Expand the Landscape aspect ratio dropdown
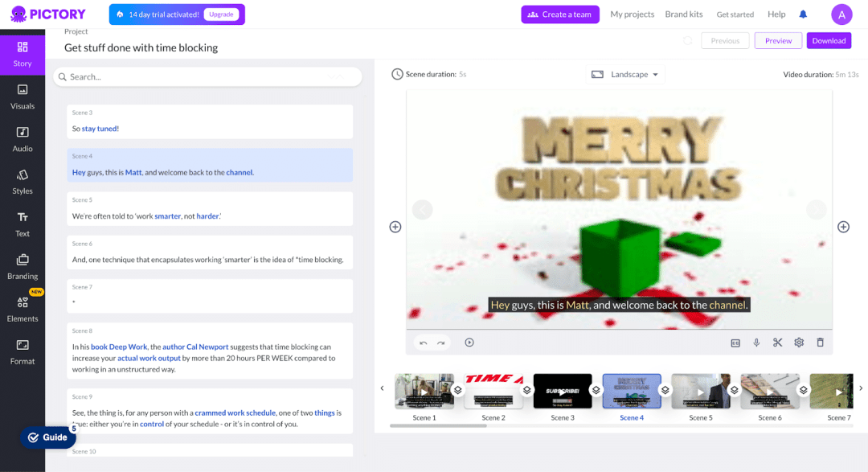 625,74
